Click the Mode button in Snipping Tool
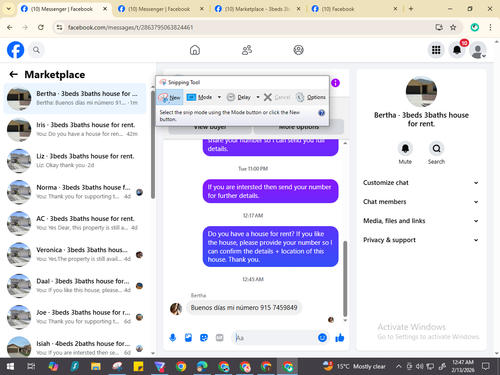The height and width of the screenshot is (375, 500). (x=199, y=97)
